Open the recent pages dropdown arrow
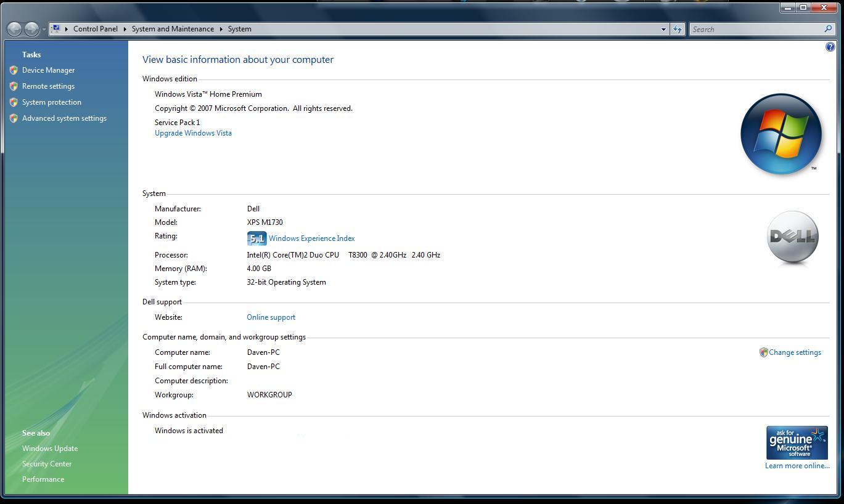Screen dimensions: 844x504 [x=44, y=30]
